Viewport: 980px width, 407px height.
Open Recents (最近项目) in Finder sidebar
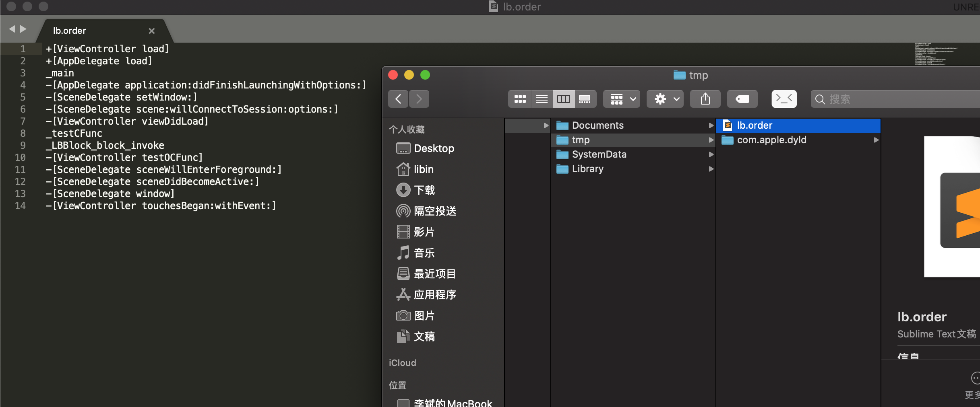tap(426, 274)
